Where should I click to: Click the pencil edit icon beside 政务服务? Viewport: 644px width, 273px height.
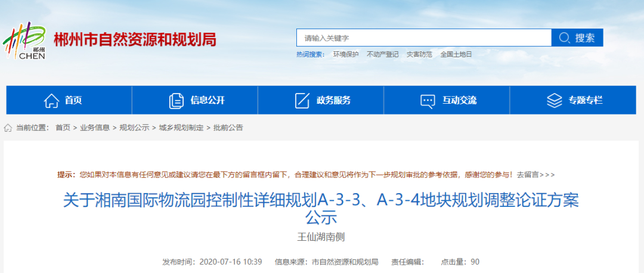(302, 101)
